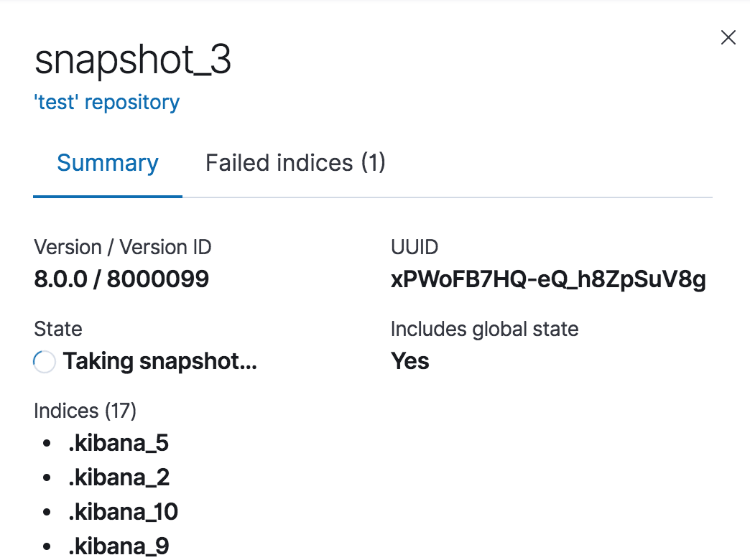The image size is (750, 560).
Task: Click the bullet beside .kibana_5
Action: 47,444
